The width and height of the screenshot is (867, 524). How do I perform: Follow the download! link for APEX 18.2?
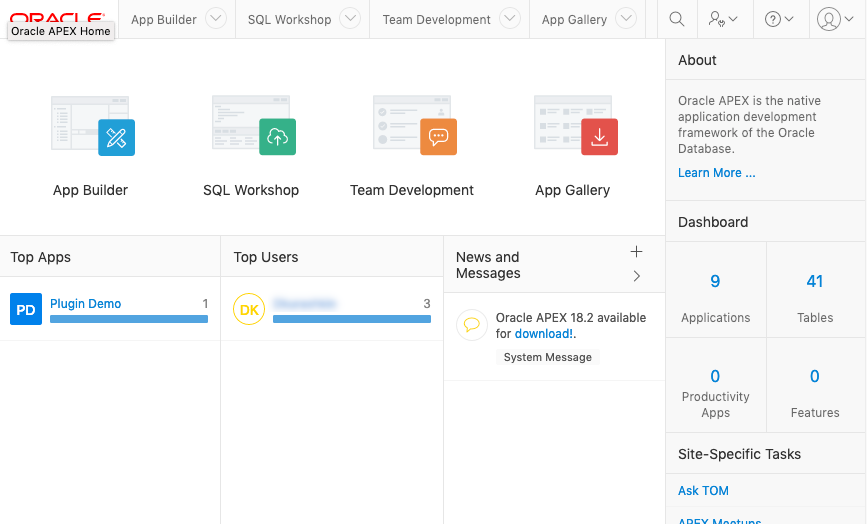pyautogui.click(x=544, y=334)
